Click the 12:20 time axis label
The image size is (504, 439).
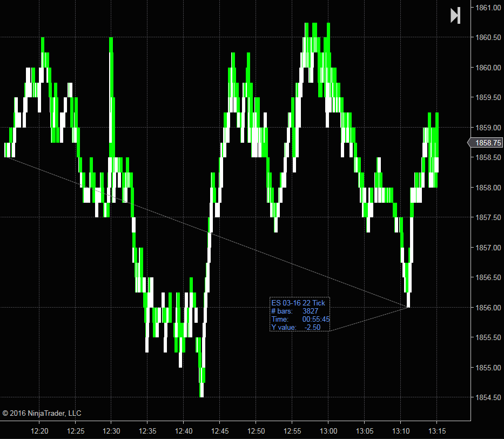tap(39, 431)
